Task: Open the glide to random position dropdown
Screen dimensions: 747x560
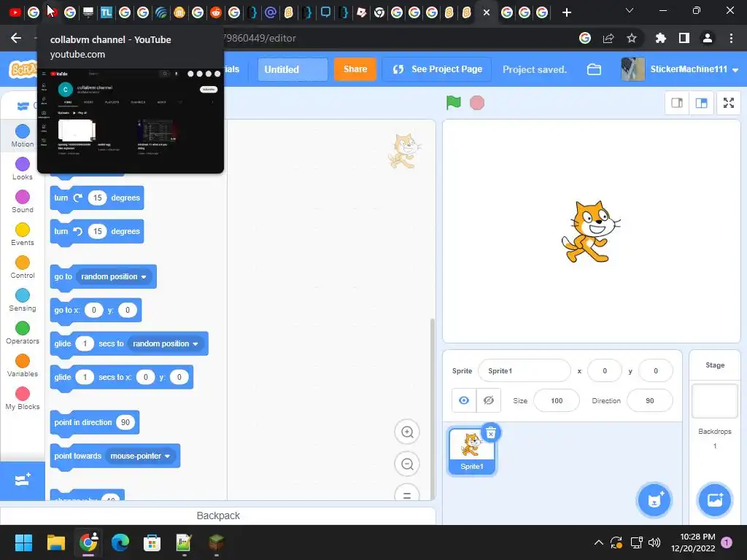Action: pos(166,344)
